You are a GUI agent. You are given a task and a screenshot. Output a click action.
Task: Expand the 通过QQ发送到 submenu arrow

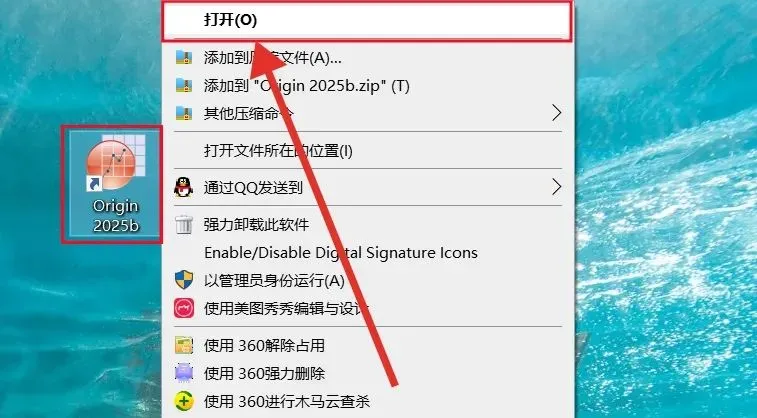[557, 187]
